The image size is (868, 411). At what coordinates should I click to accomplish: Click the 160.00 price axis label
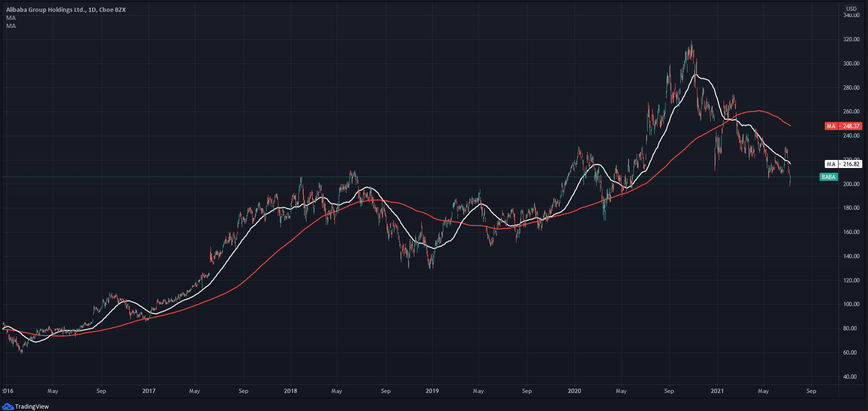pos(851,232)
